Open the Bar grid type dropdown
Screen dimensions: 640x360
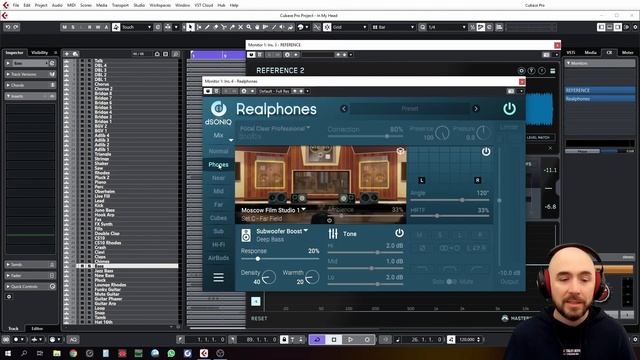tap(393, 27)
